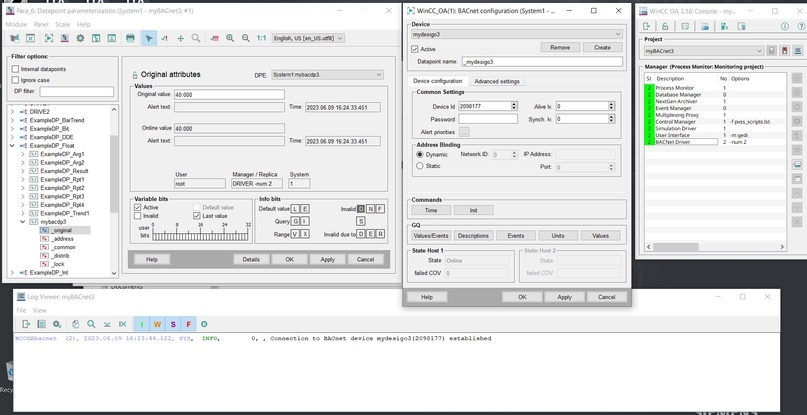
Task: Collapse the mybacdp3 tree node
Action: pos(23,222)
